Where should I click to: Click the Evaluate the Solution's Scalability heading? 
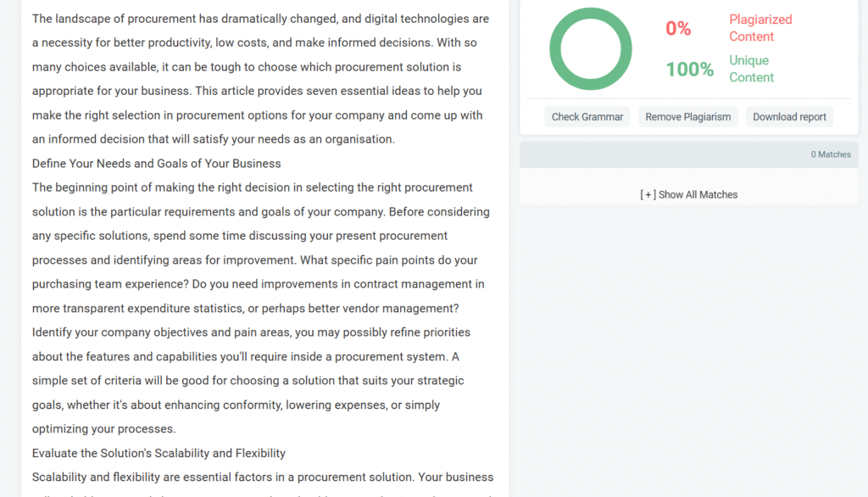159,453
